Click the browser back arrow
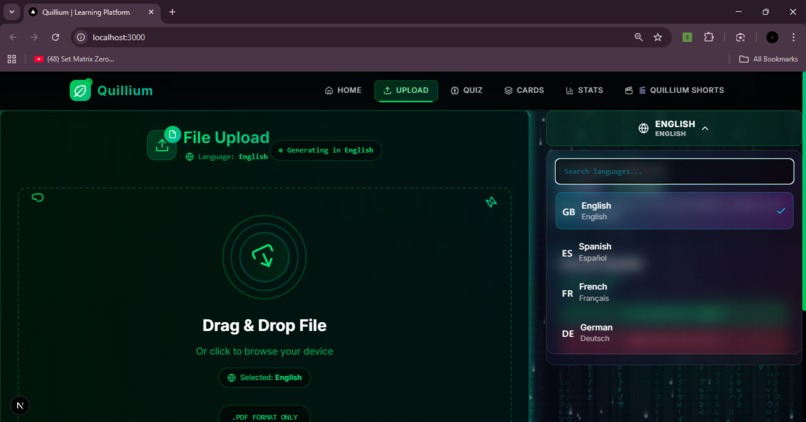 click(13, 37)
